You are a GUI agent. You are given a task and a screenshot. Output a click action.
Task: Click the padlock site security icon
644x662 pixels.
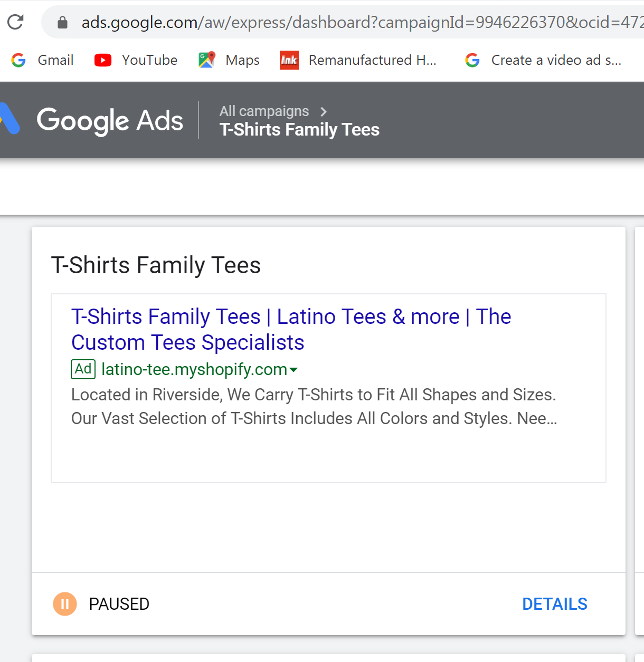62,22
